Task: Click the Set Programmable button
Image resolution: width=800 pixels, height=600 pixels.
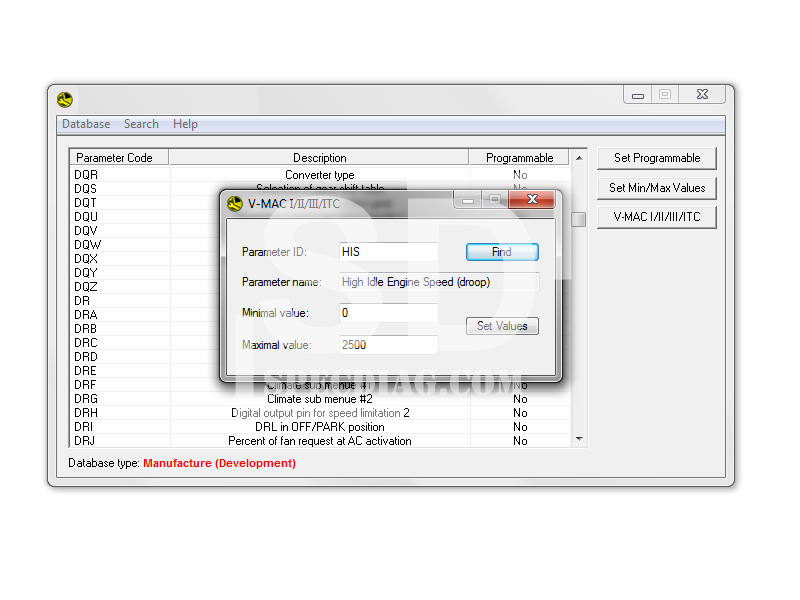Action: (x=657, y=158)
